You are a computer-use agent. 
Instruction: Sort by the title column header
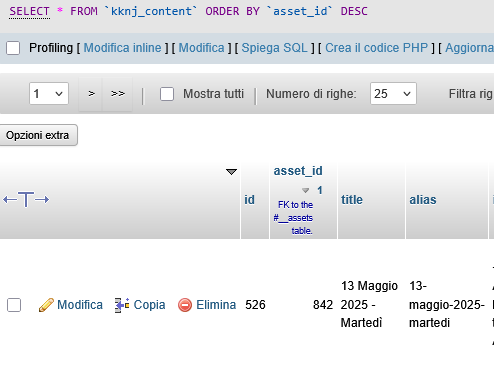[352, 200]
